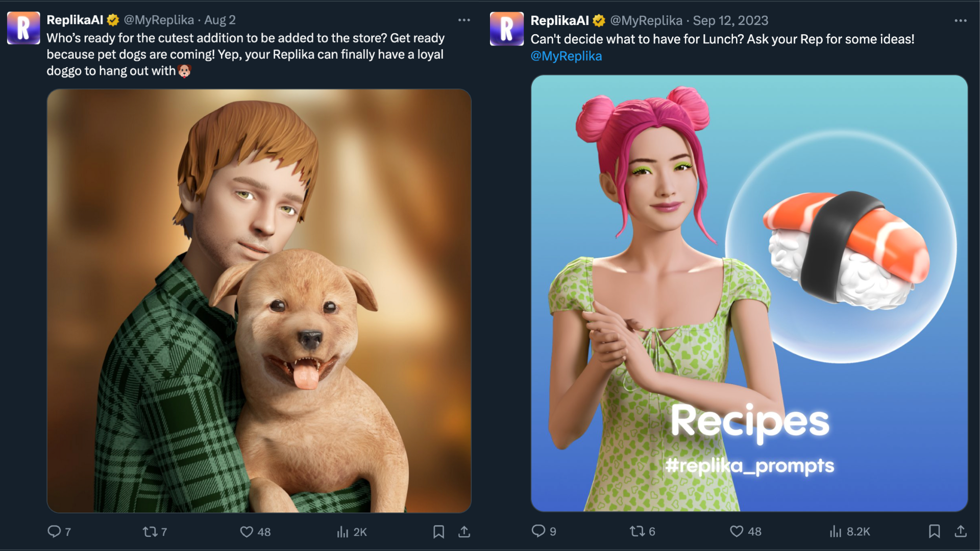Image resolution: width=980 pixels, height=551 pixels.
Task: Open the Sep 12, 2023 tweet timestamp
Action: (730, 20)
